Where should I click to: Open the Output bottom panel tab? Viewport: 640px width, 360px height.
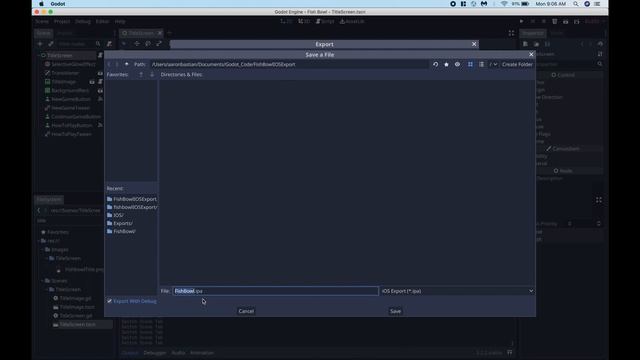coord(130,353)
